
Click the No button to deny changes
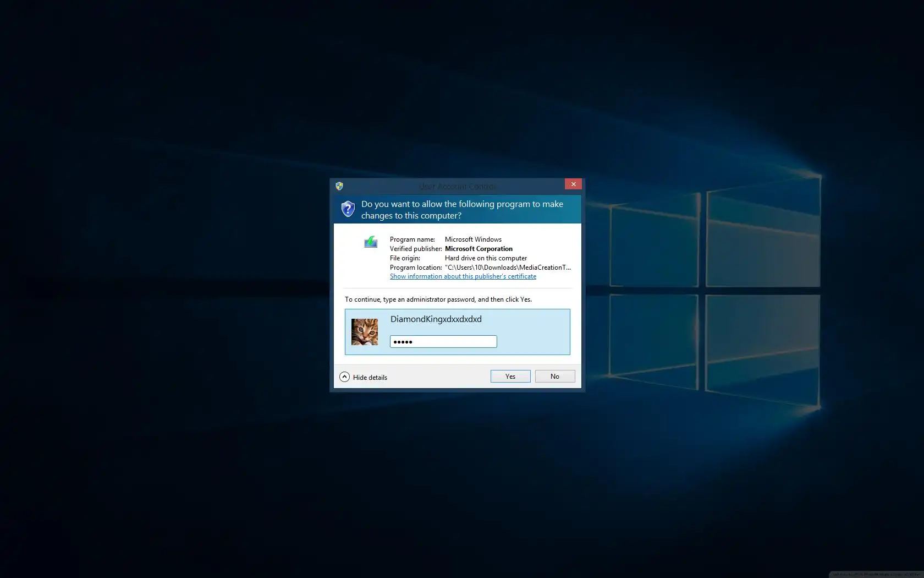555,377
